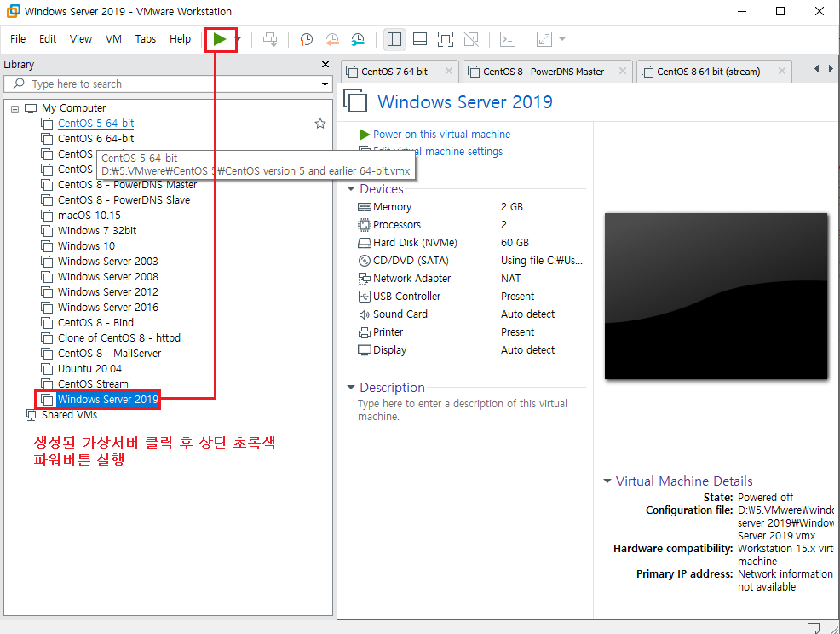Select CentOS 5 64-bit in library

(96, 124)
